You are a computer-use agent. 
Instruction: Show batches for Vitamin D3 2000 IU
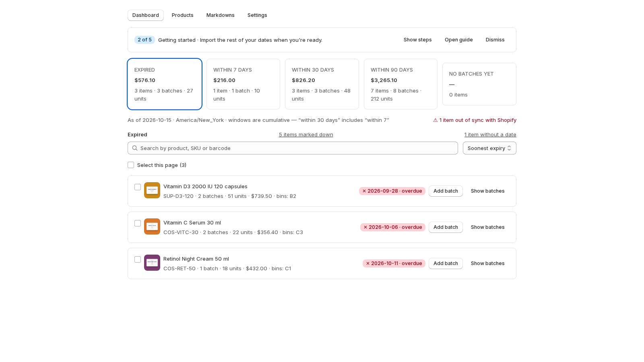(487, 191)
